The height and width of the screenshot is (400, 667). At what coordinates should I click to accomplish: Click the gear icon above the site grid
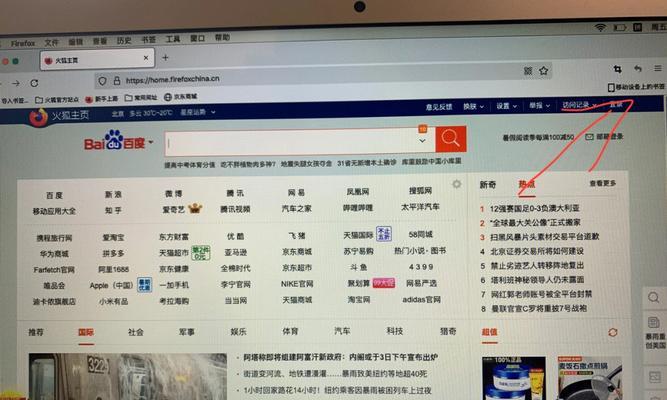(456, 184)
